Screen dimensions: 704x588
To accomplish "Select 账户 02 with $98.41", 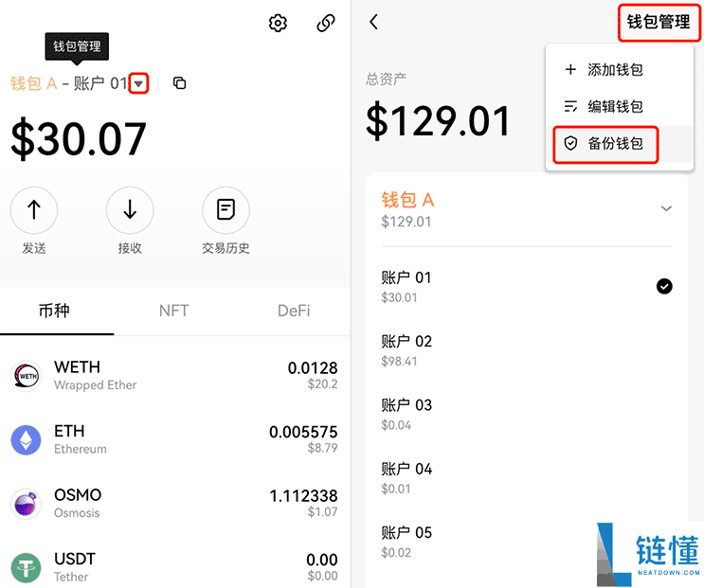I will [527, 350].
